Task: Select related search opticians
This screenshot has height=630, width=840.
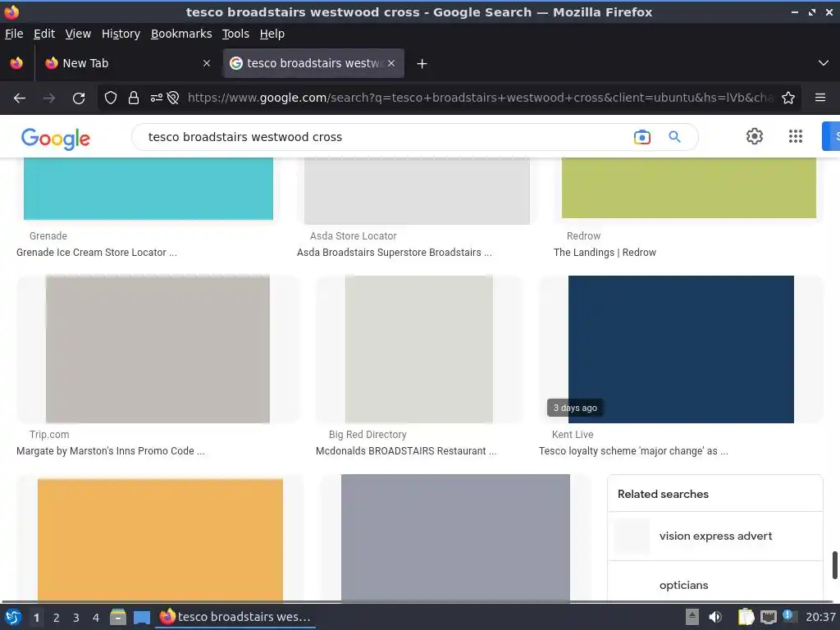Action: coord(715,583)
